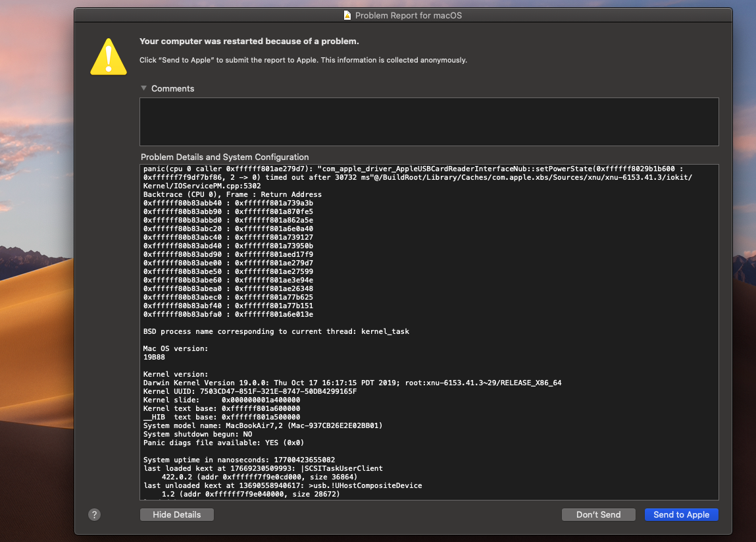Viewport: 756px width, 542px height.
Task: Click backtrace row 0xffffff80b83abc20
Action: [228, 229]
